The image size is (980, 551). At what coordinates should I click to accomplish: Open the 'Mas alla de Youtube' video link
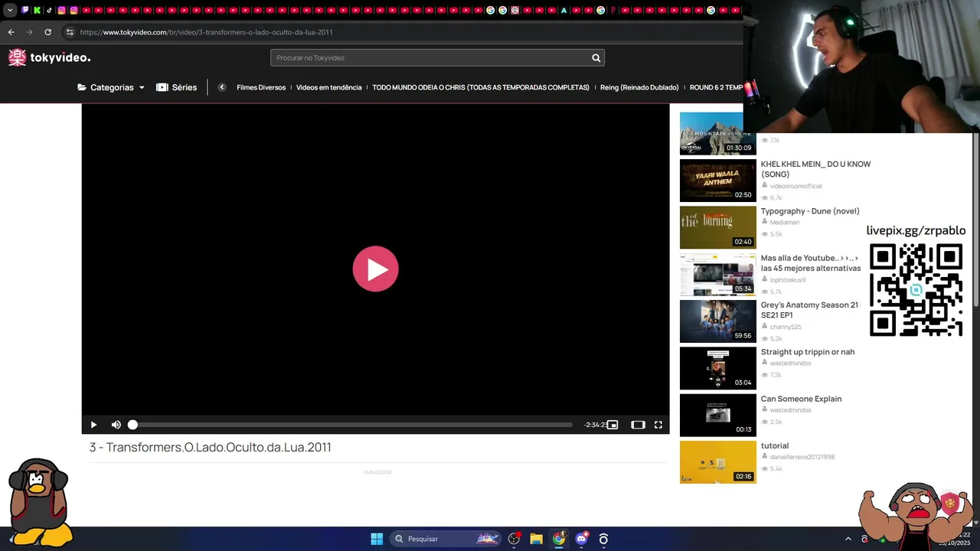point(810,263)
